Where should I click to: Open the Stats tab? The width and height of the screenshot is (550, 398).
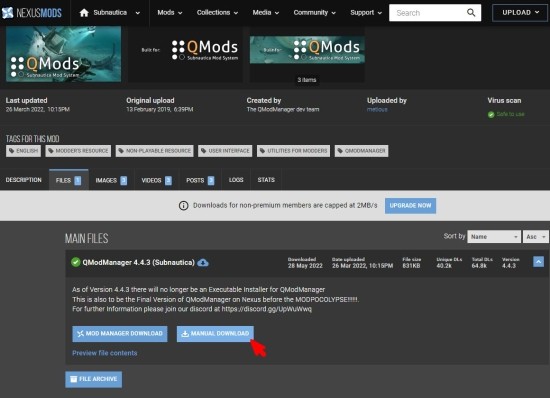pos(266,180)
